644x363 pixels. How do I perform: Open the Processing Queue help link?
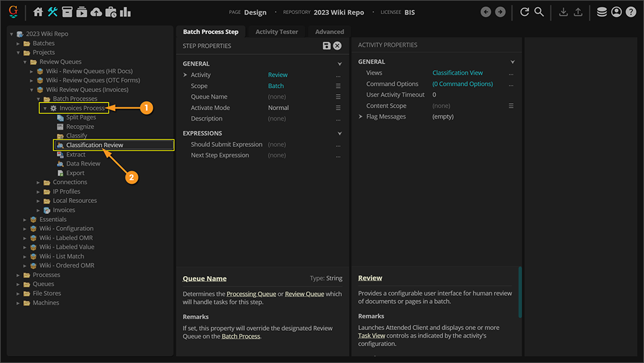(251, 294)
